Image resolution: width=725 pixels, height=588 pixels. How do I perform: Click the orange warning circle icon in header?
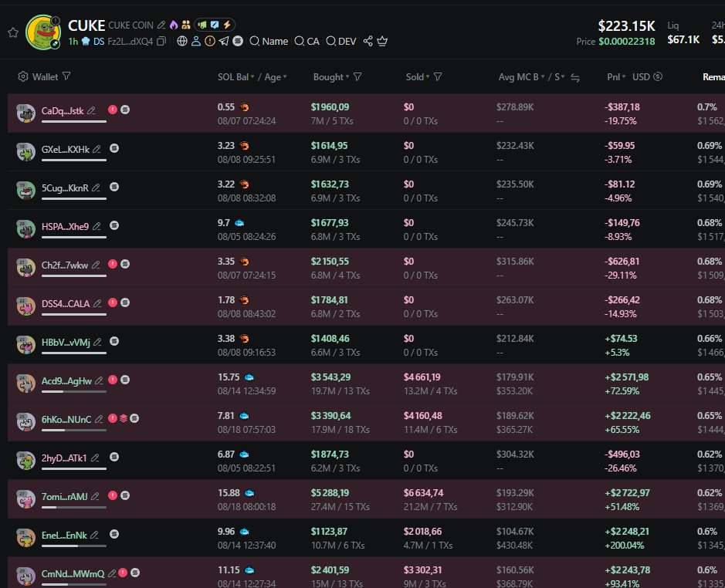(210, 41)
